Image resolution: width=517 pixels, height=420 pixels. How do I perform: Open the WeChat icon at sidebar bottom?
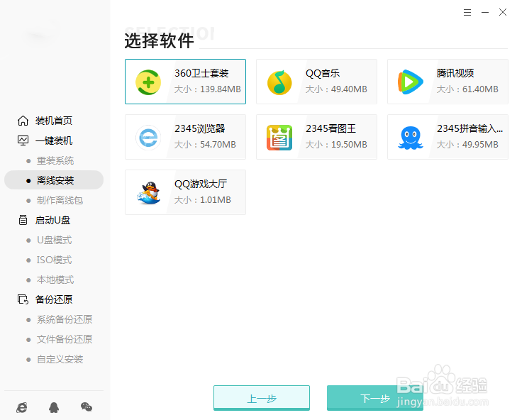87,407
